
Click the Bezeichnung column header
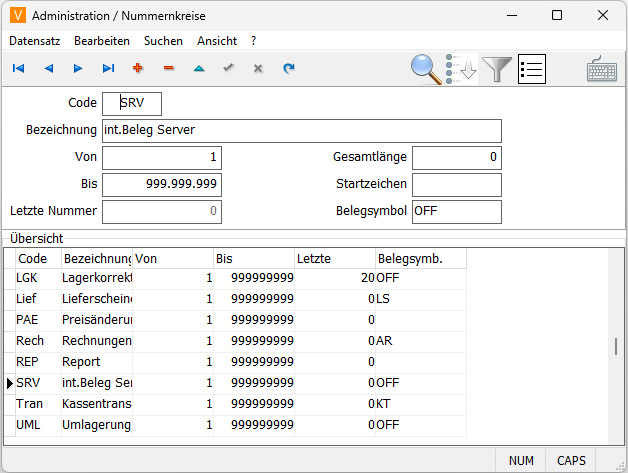click(97, 259)
